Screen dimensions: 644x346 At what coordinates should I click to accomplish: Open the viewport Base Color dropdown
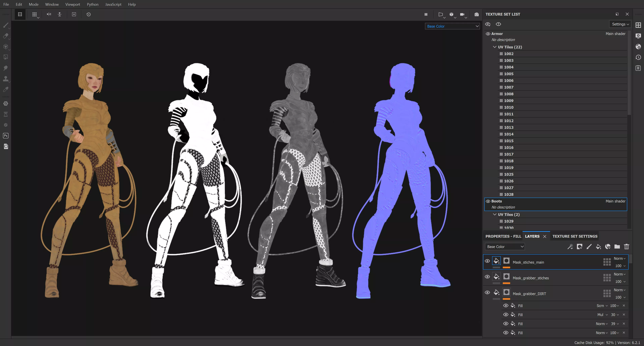point(452,26)
